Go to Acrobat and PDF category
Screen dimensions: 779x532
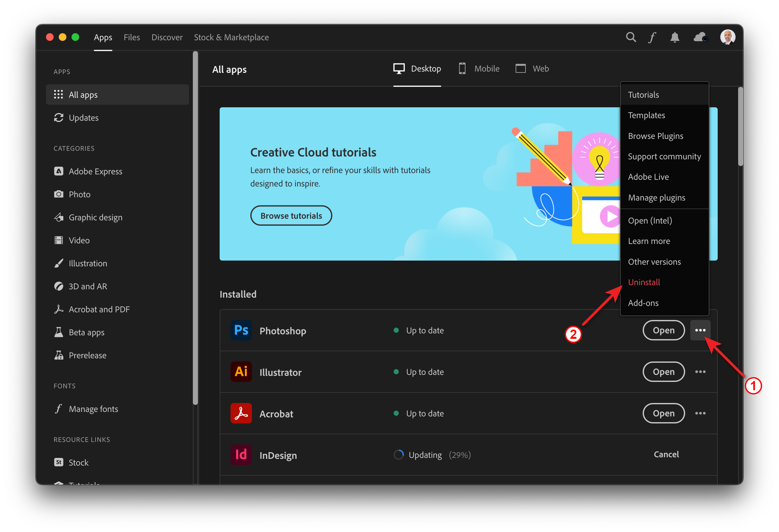click(117, 309)
